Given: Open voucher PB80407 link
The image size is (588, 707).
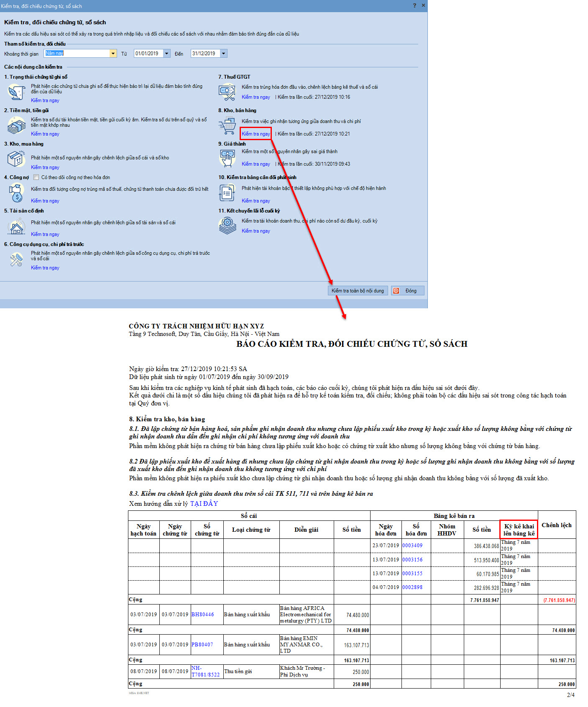Looking at the screenshot, I should tap(202, 645).
